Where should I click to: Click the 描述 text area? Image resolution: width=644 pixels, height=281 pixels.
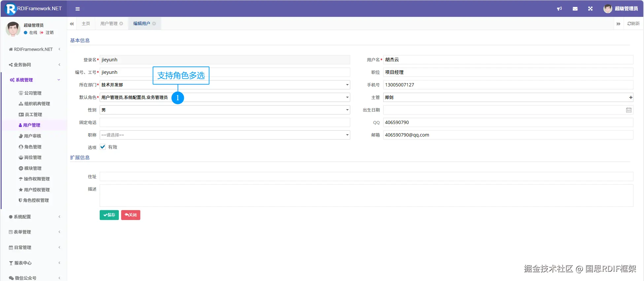[366, 196]
